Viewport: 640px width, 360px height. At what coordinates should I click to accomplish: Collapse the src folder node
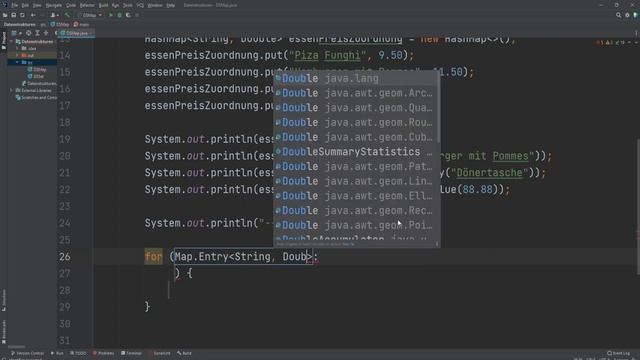pos(17,62)
